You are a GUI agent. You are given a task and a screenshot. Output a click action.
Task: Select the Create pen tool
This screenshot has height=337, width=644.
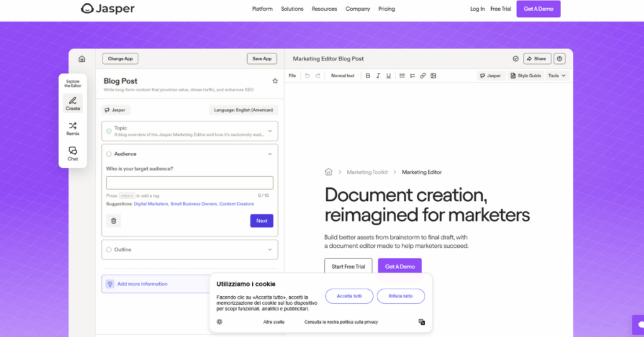pyautogui.click(x=73, y=103)
